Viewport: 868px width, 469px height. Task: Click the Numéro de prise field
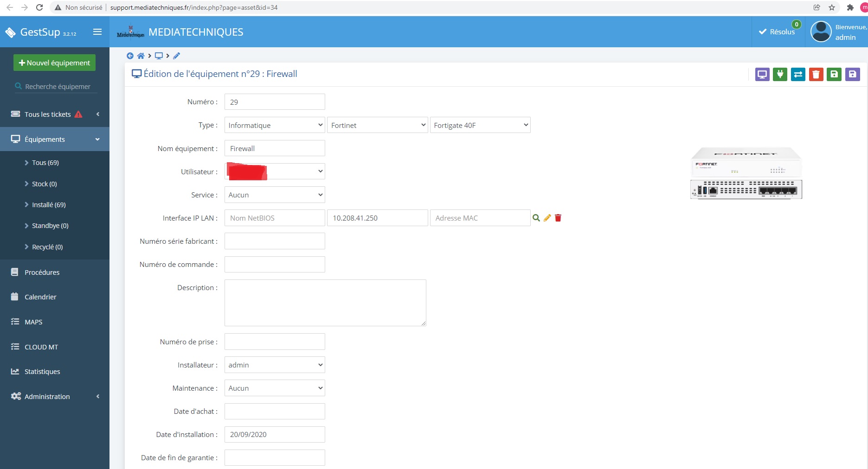click(x=275, y=342)
